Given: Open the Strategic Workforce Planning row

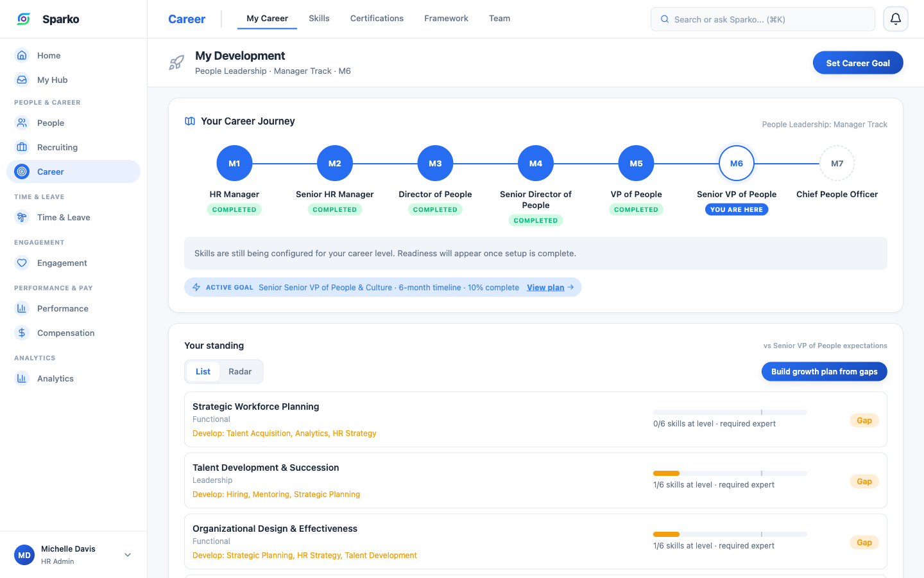Looking at the screenshot, I should click(535, 419).
